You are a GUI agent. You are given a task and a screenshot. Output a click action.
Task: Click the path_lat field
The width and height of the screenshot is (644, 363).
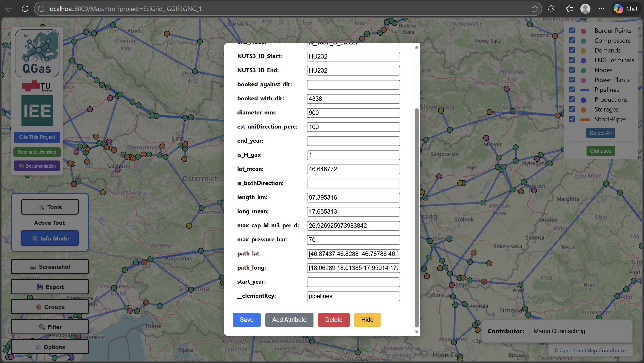[x=353, y=254]
